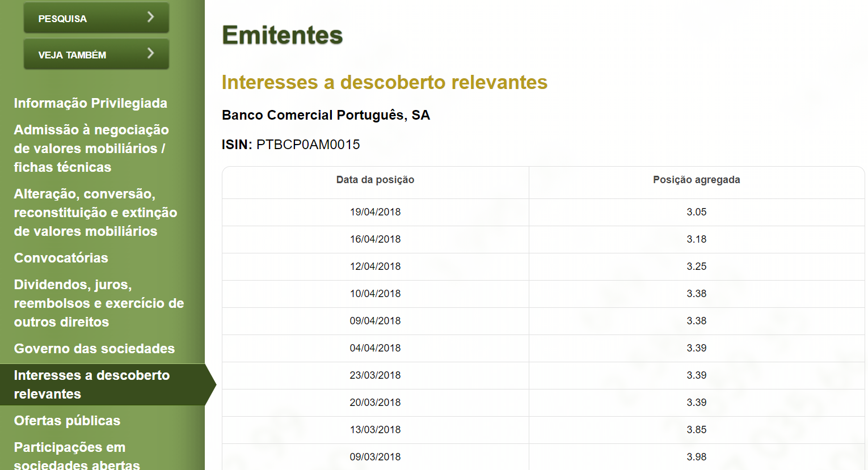
Task: Click the ISIN code PTBCP0AM0015
Action: (308, 145)
